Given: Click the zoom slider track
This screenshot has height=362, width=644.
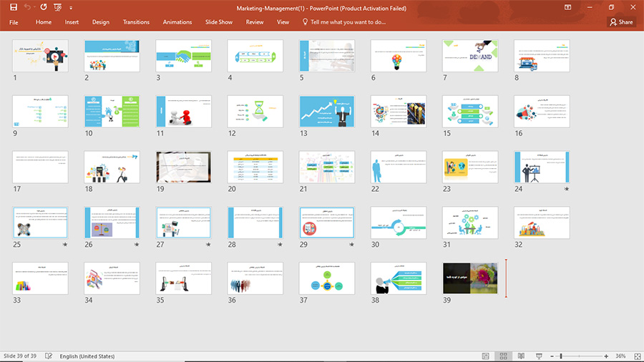Looking at the screenshot, I should [583, 356].
